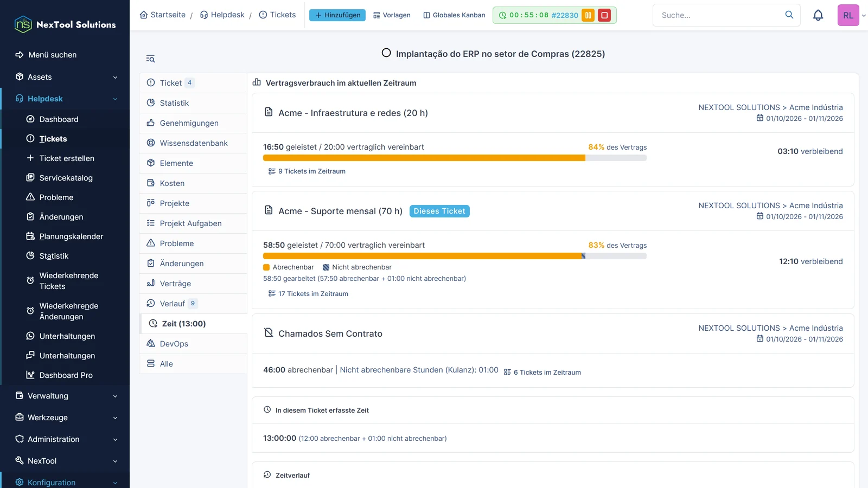The width and height of the screenshot is (868, 488).
Task: Select Ticket erstellen in sidebar
Action: [67, 158]
